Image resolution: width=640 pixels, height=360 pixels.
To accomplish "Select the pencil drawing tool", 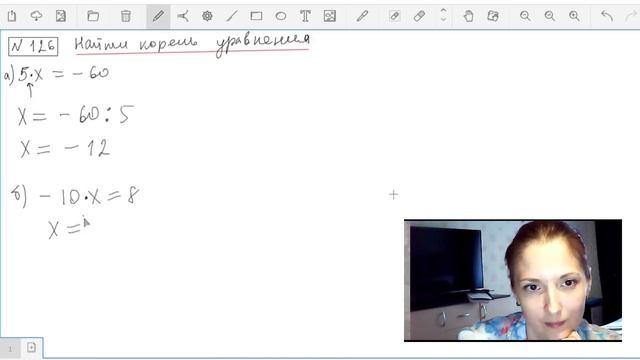I will pyautogui.click(x=158, y=16).
